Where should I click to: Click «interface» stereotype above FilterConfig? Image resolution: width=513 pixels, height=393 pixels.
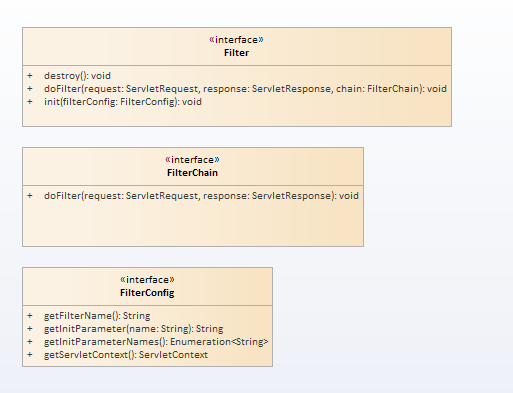pos(147,280)
